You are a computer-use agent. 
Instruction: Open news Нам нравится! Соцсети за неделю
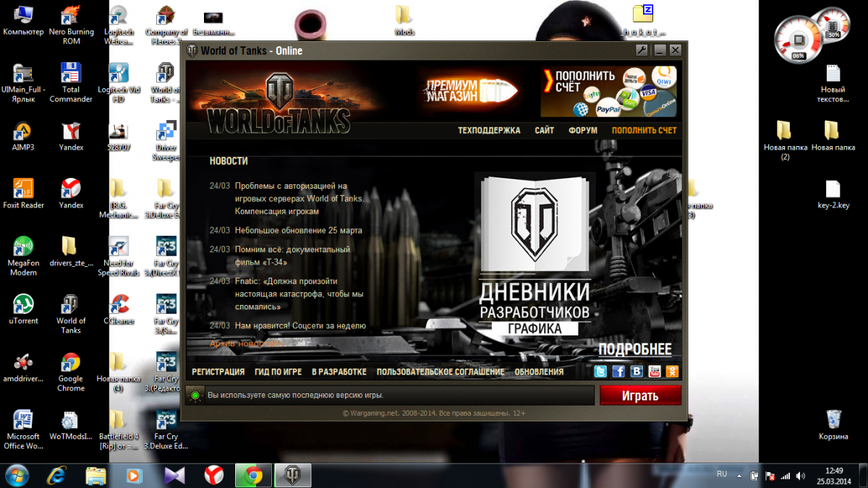pos(300,326)
